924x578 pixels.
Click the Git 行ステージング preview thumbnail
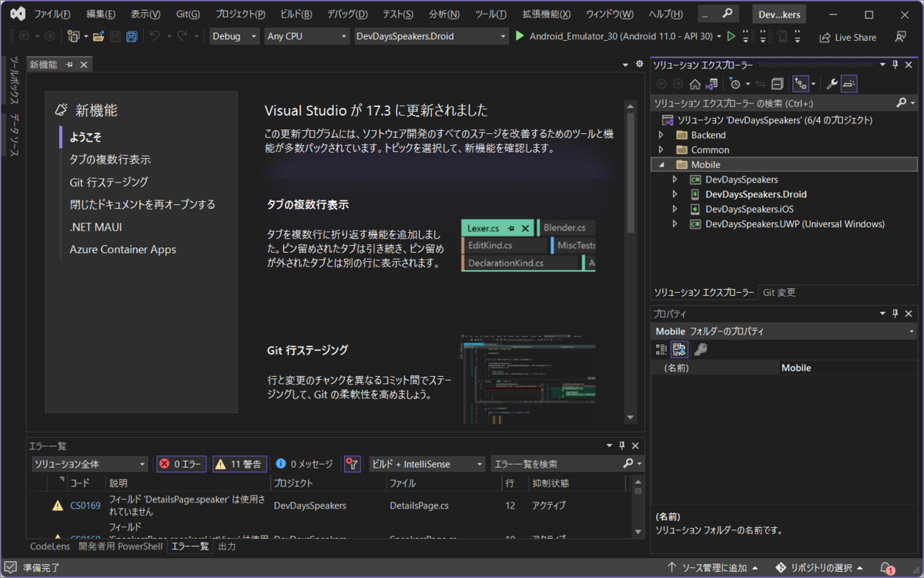click(x=528, y=378)
